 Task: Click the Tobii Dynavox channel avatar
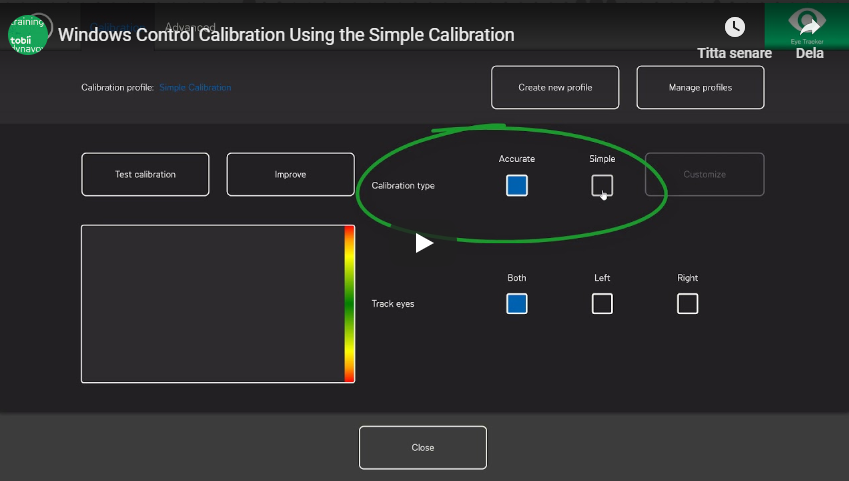[28, 34]
